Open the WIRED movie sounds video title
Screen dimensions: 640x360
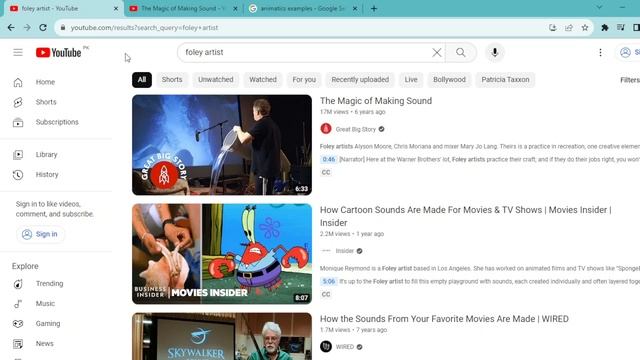pyautogui.click(x=444, y=319)
